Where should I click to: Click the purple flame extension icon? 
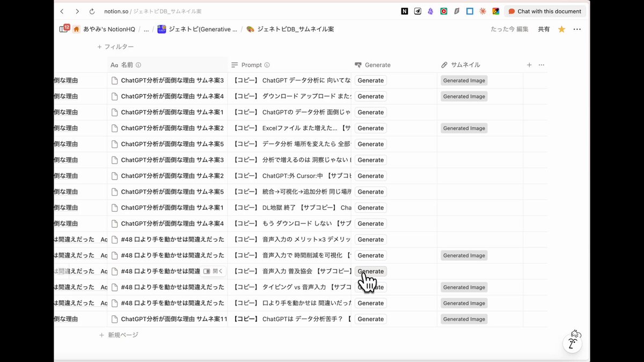(x=430, y=11)
